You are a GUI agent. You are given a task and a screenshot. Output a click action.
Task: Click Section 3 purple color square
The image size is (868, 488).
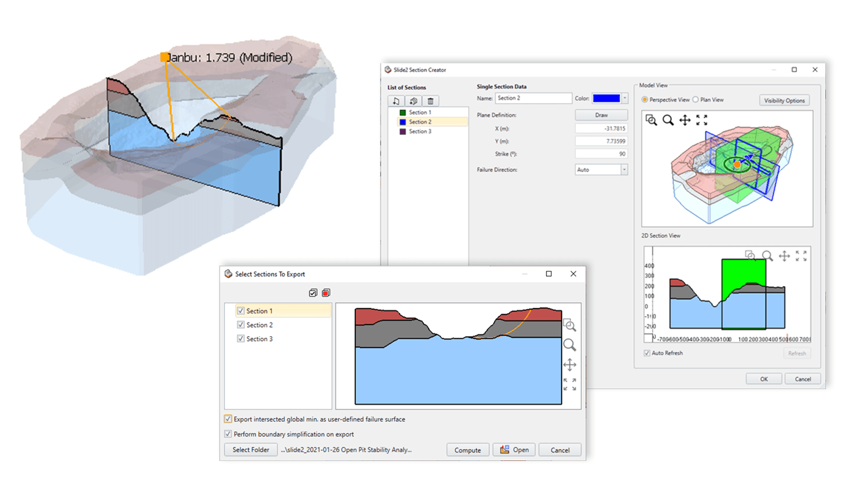tap(402, 131)
